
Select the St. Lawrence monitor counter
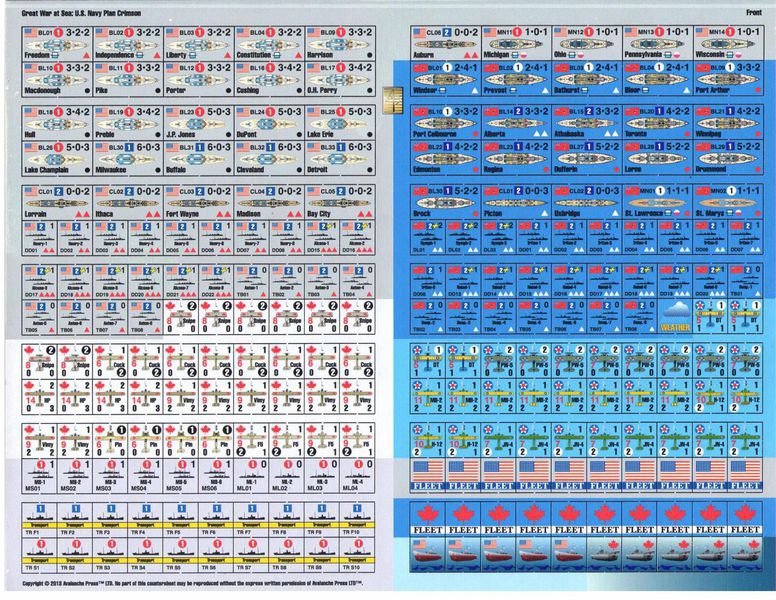coord(658,202)
